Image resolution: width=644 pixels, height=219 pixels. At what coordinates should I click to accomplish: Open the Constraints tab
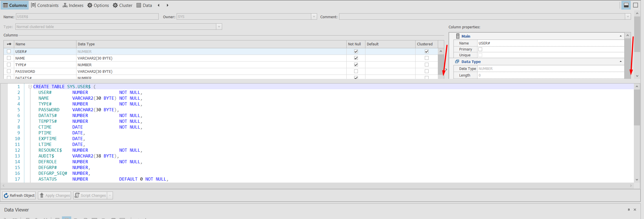click(45, 5)
